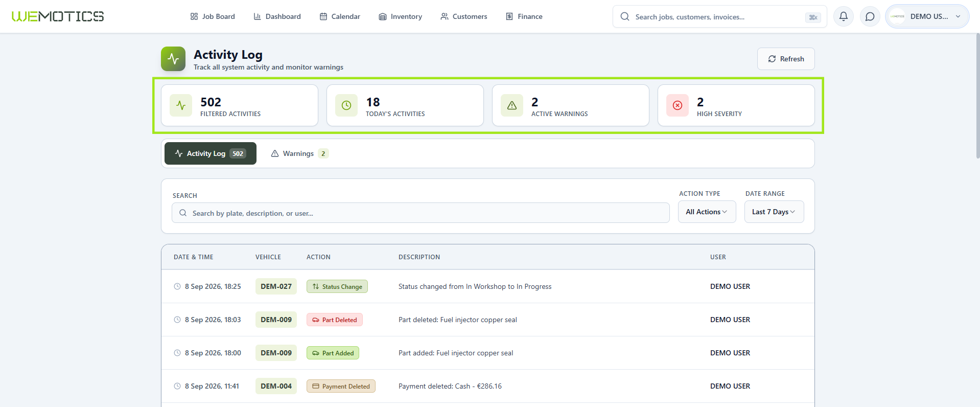Click the 2 High Severity card
Viewport: 980px width, 407px height.
[736, 105]
